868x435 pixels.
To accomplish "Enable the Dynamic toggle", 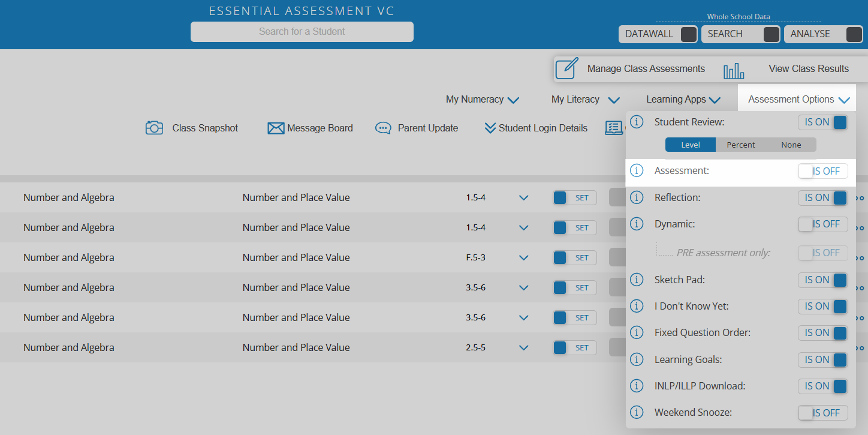I will pos(823,224).
